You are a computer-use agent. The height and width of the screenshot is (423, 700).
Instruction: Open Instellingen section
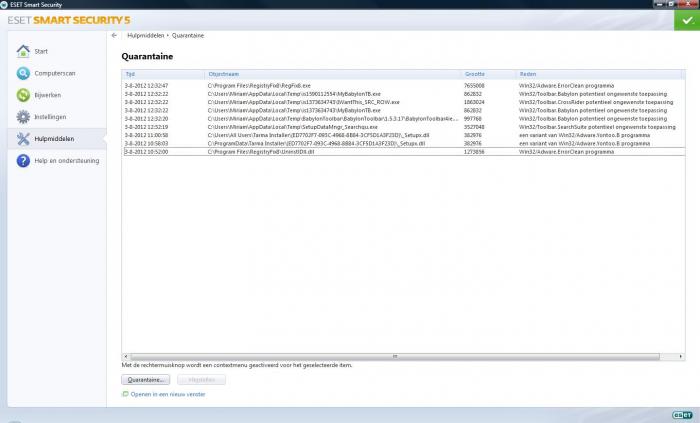(x=50, y=117)
